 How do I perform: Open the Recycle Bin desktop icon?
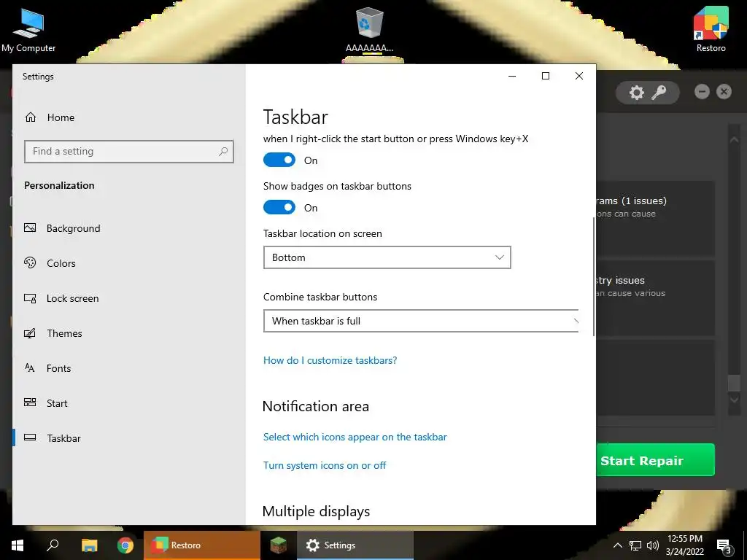click(369, 29)
